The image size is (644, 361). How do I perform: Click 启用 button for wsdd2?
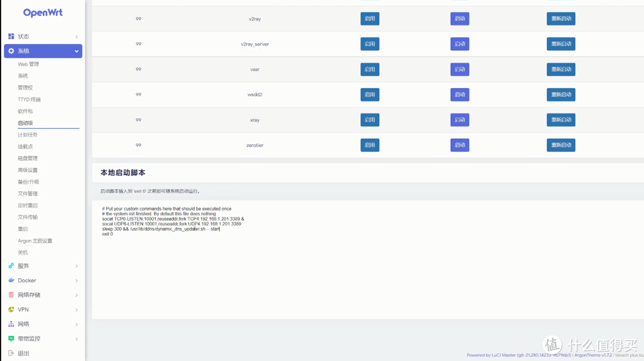370,94
